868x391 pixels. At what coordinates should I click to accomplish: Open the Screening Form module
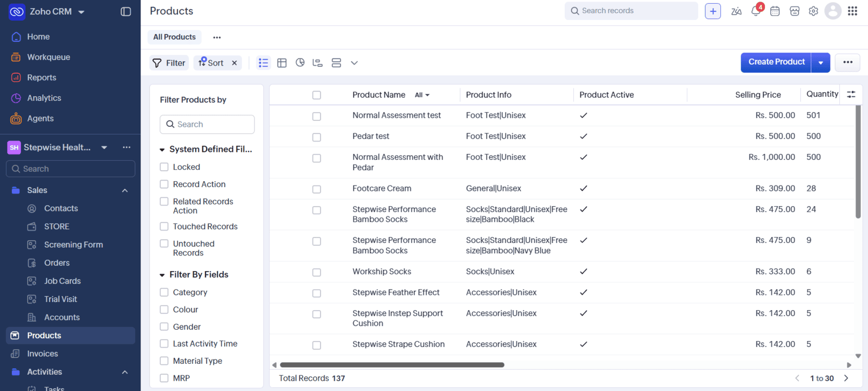tap(73, 245)
